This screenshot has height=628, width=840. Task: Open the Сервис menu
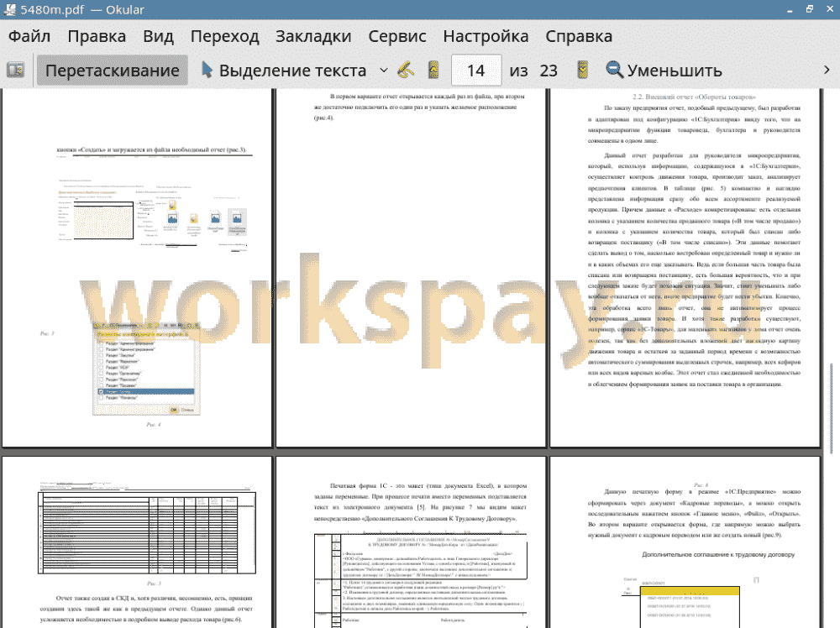pyautogui.click(x=397, y=36)
